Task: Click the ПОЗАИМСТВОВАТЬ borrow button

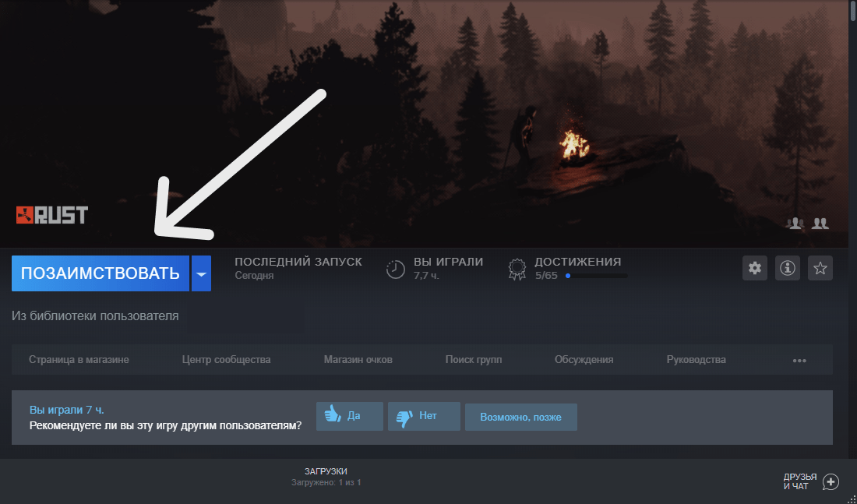Action: click(100, 273)
